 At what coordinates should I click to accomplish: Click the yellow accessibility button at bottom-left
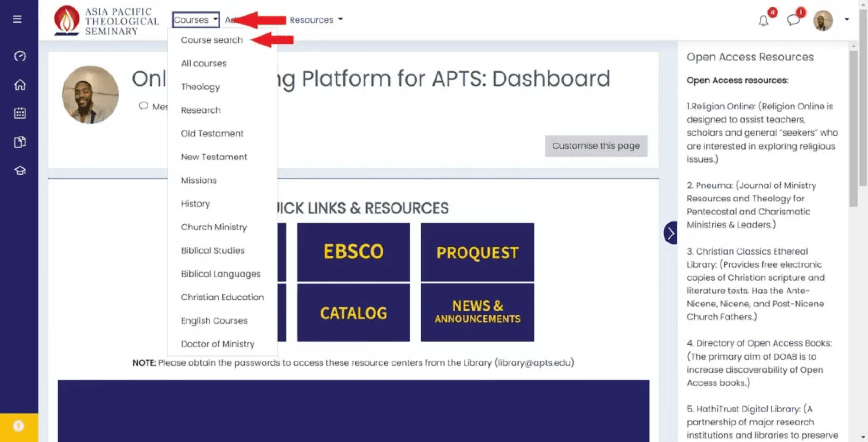[x=19, y=426]
